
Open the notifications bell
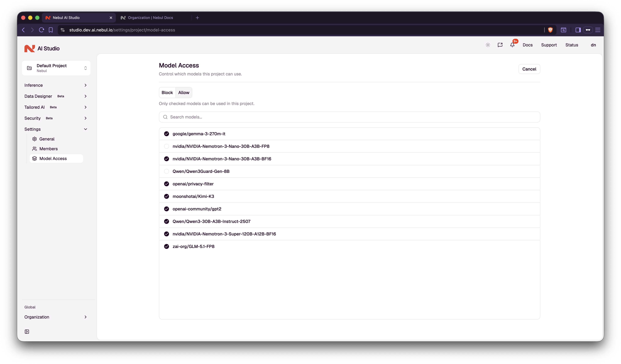512,45
